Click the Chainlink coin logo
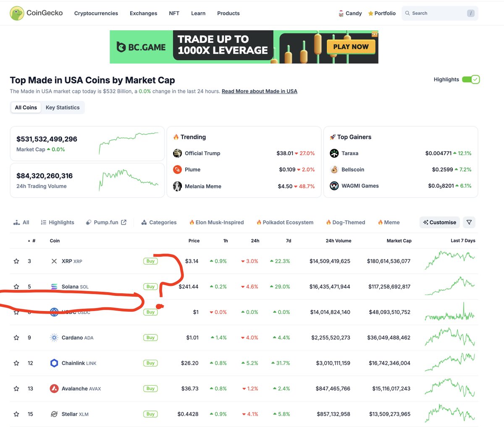The width and height of the screenshot is (504, 427). pyautogui.click(x=54, y=363)
